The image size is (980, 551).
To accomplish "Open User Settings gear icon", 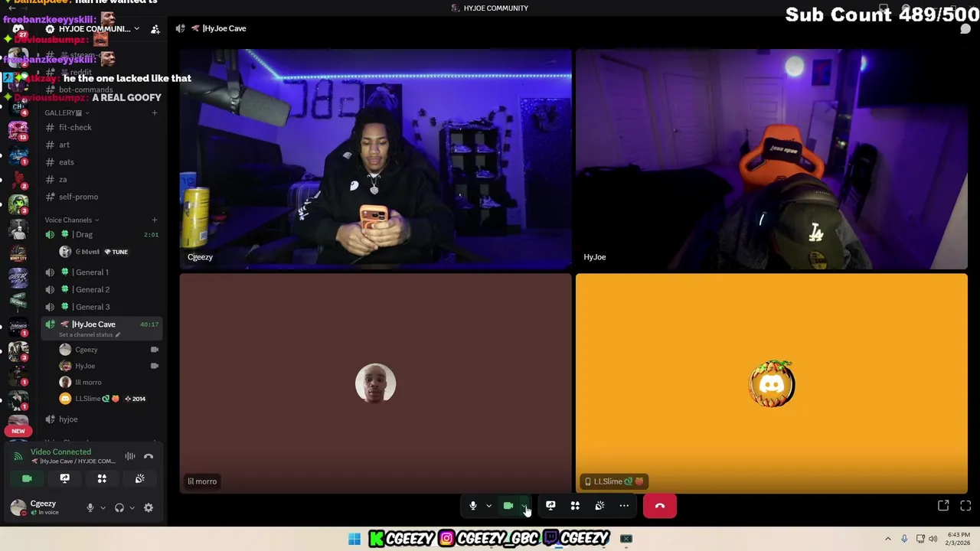I will tap(149, 507).
